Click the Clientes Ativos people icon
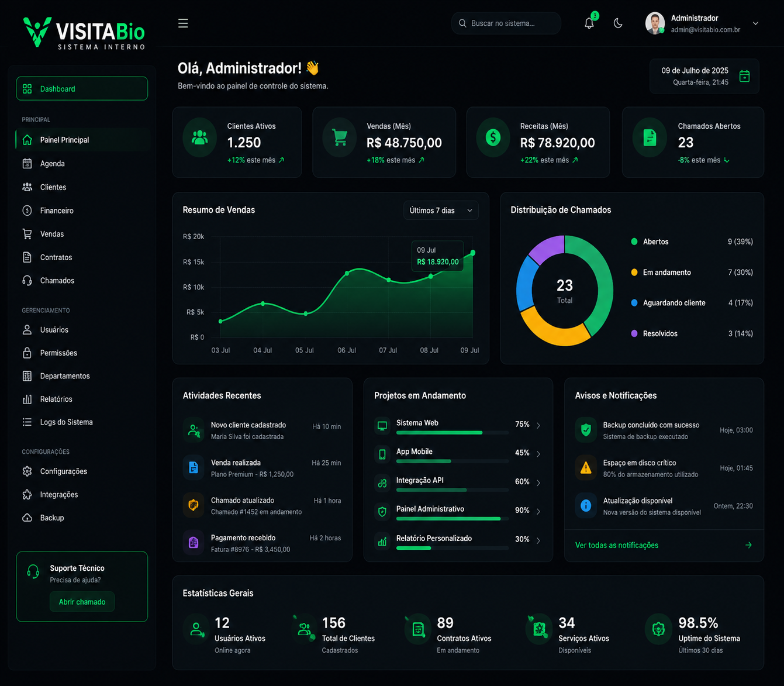Image resolution: width=784 pixels, height=686 pixels. 200,137
